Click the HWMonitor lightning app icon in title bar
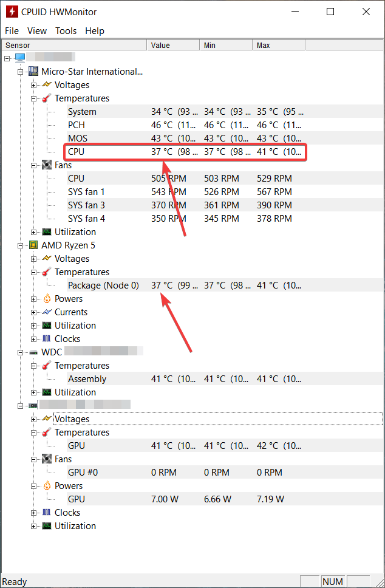 click(x=12, y=12)
